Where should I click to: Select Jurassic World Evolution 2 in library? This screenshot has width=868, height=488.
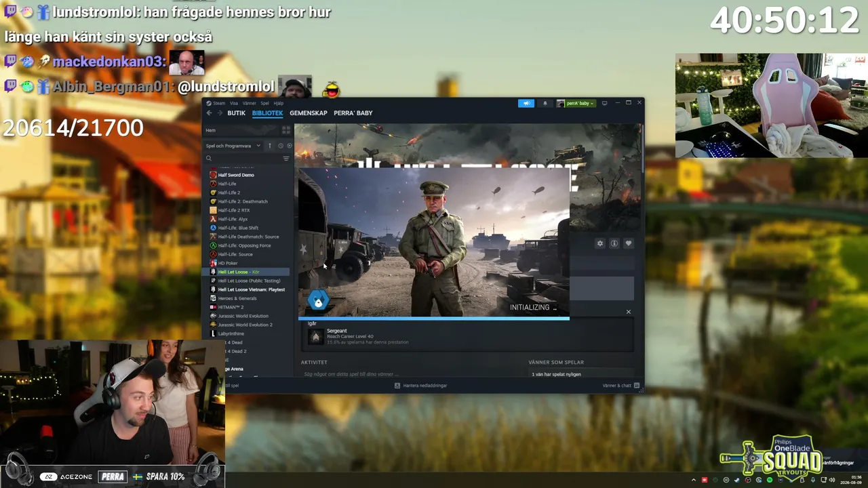pos(245,325)
